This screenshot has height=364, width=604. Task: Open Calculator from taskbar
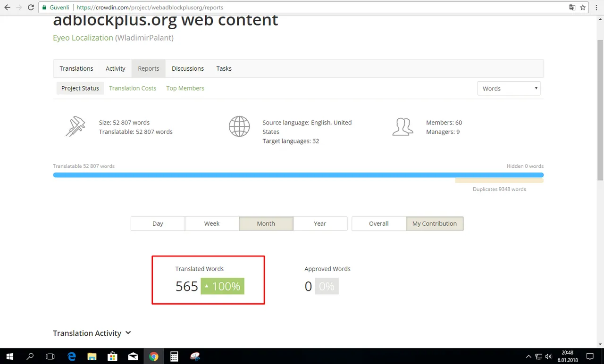click(x=174, y=356)
